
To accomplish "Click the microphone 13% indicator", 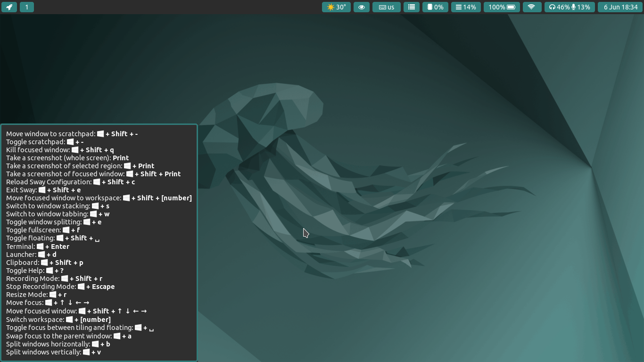I will click(581, 7).
